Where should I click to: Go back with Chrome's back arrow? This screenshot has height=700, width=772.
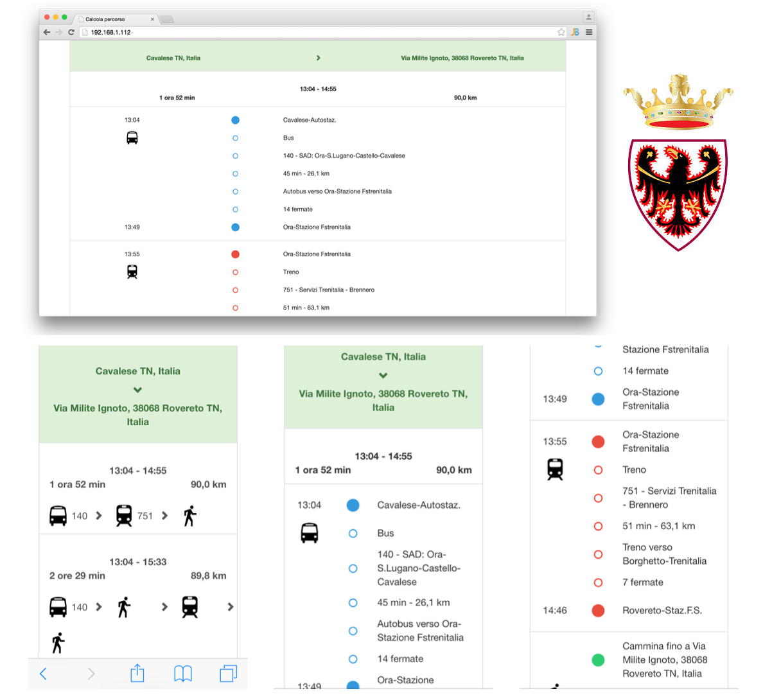tap(47, 32)
